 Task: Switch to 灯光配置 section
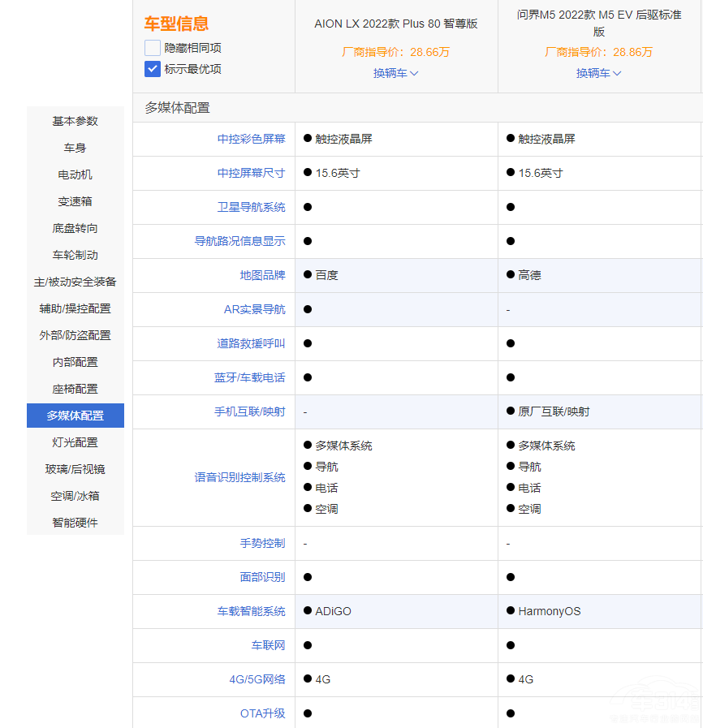(x=75, y=442)
